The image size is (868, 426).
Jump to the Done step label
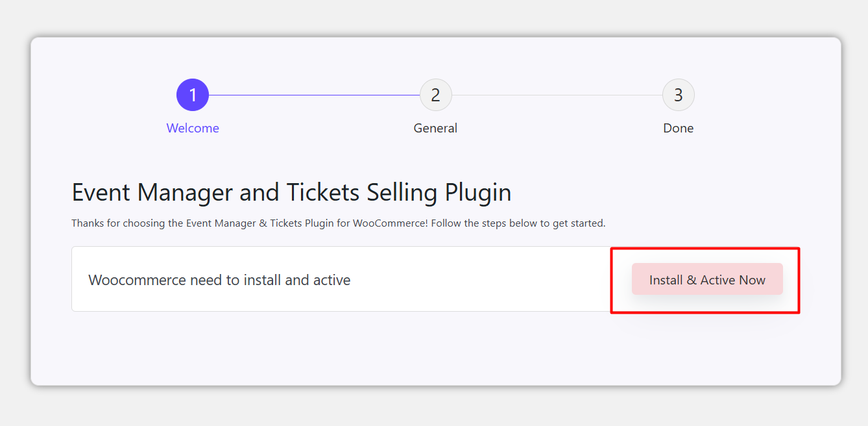point(678,128)
